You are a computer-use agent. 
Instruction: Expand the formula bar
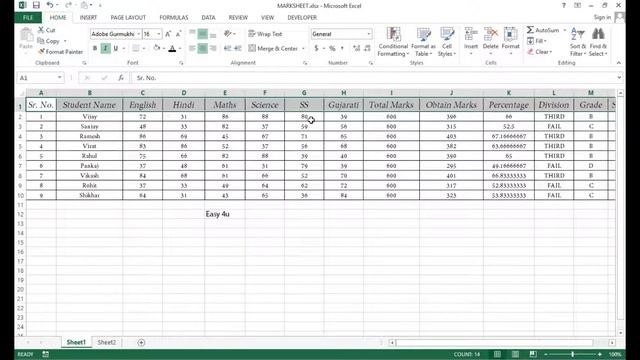619,78
